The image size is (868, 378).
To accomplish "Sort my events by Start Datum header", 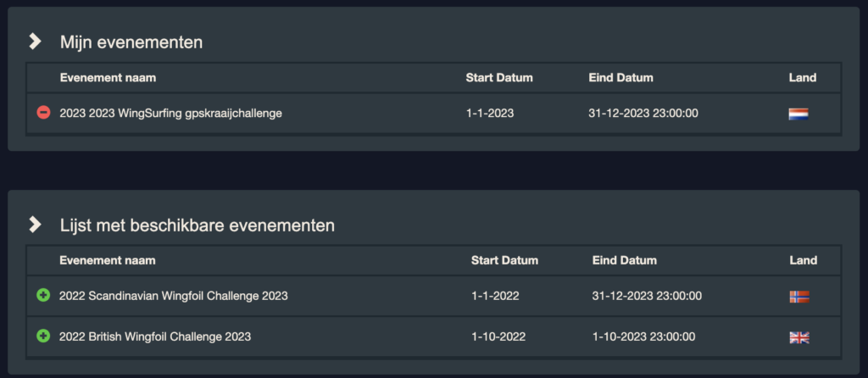I will pyautogui.click(x=499, y=77).
